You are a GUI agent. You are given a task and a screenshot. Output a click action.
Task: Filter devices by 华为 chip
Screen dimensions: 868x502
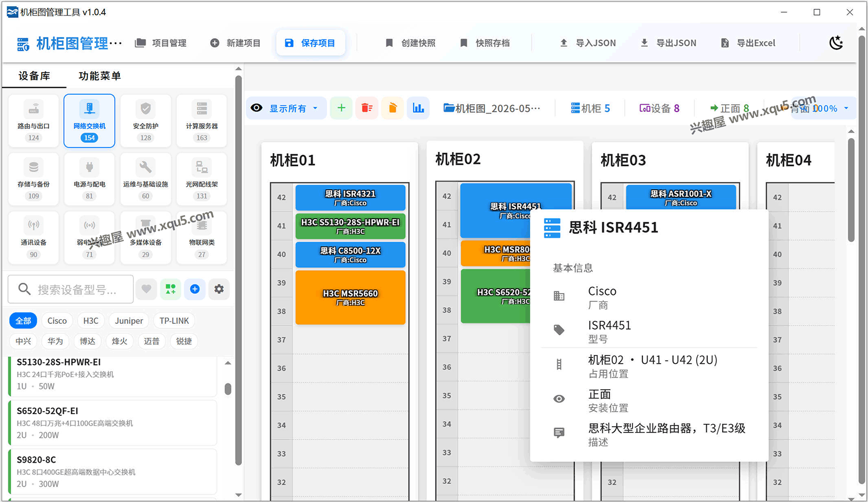click(x=56, y=341)
